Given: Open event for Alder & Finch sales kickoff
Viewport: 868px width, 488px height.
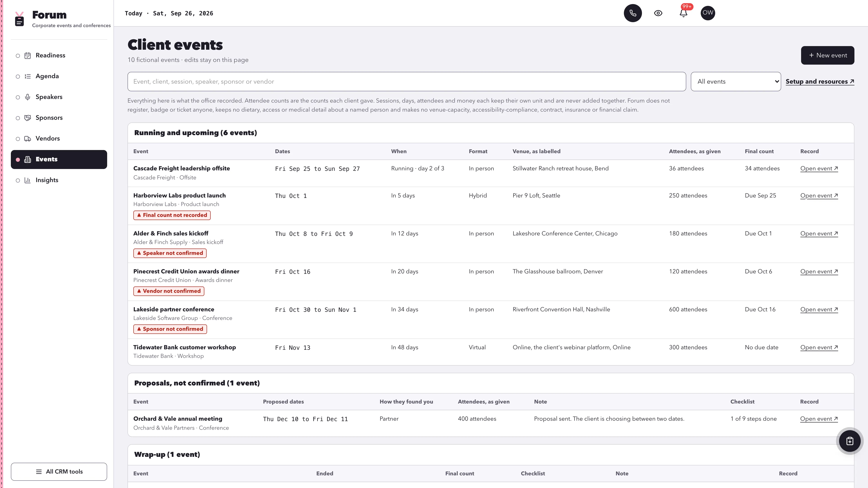Looking at the screenshot, I should [x=819, y=234].
